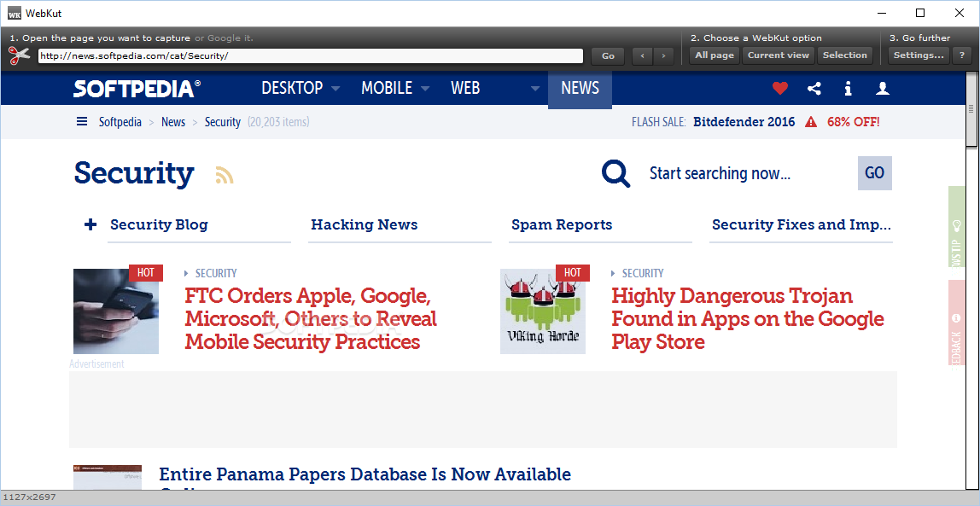This screenshot has width=980, height=506.
Task: Click SECURITY label above the FTC article
Action: click(216, 273)
